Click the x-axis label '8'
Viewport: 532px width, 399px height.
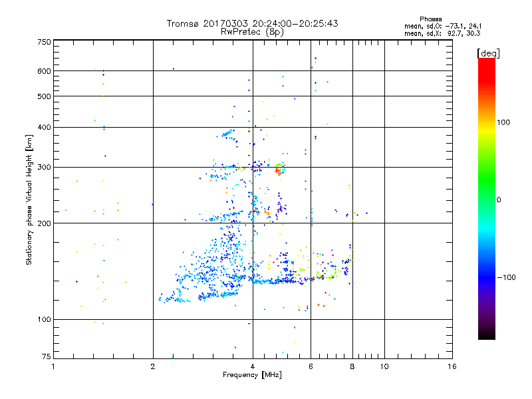coord(352,366)
